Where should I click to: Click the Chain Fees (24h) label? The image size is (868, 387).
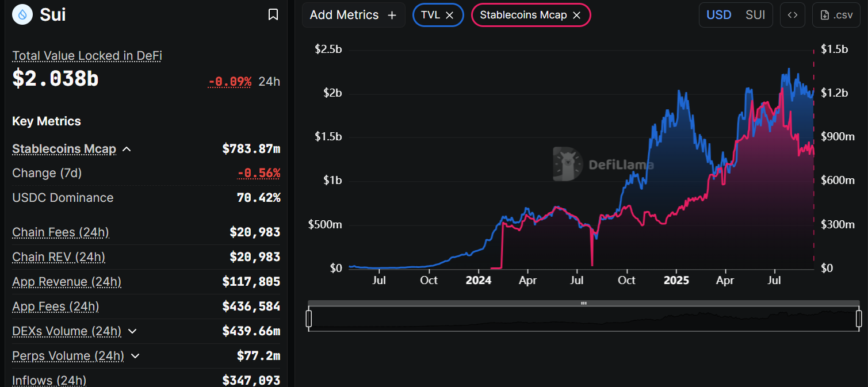(60, 232)
